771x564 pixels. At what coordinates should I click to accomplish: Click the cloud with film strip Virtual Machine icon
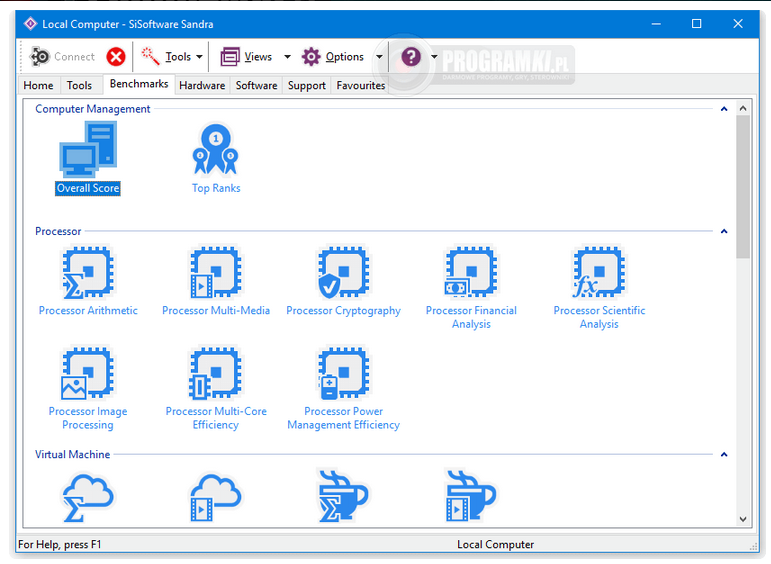(215, 497)
